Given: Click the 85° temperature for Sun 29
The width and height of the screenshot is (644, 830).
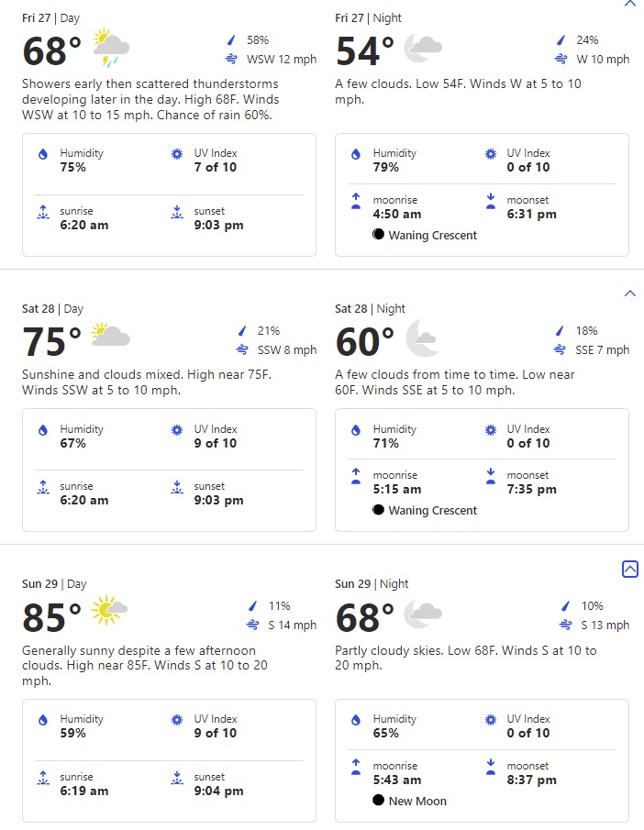Looking at the screenshot, I should 52,618.
